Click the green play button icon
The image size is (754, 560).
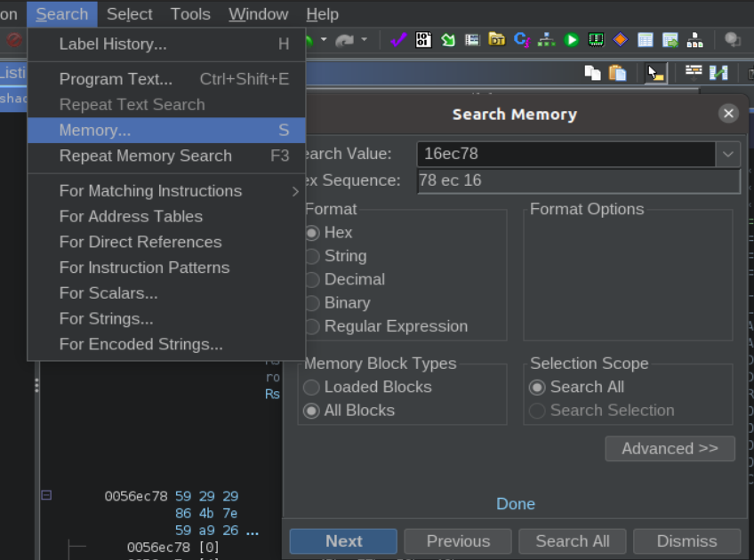point(571,39)
